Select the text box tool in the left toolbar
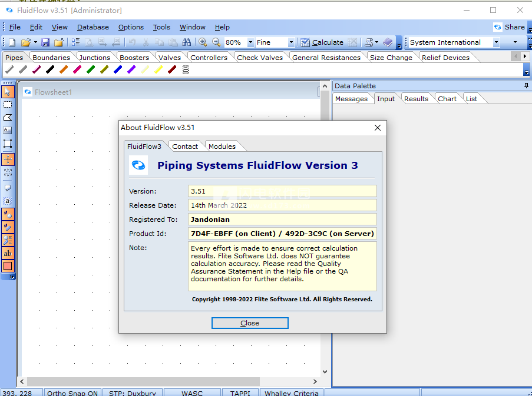Image resolution: width=532 pixels, height=396 pixels. 8,131
